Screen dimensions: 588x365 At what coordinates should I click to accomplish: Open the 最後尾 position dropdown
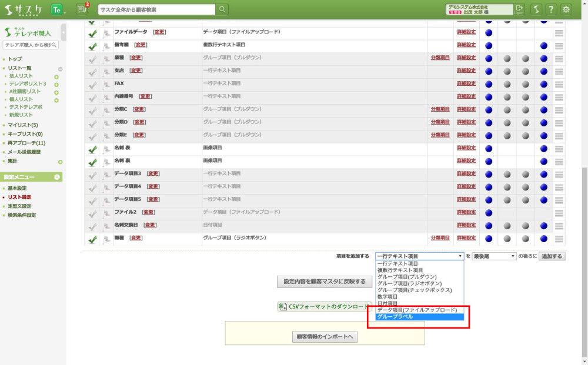494,256
